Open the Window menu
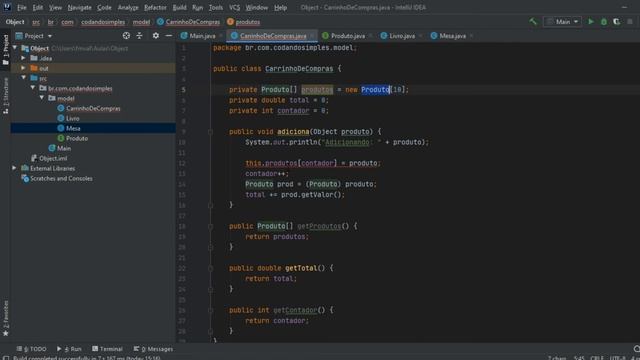This screenshot has height=360, width=640. [256, 7]
